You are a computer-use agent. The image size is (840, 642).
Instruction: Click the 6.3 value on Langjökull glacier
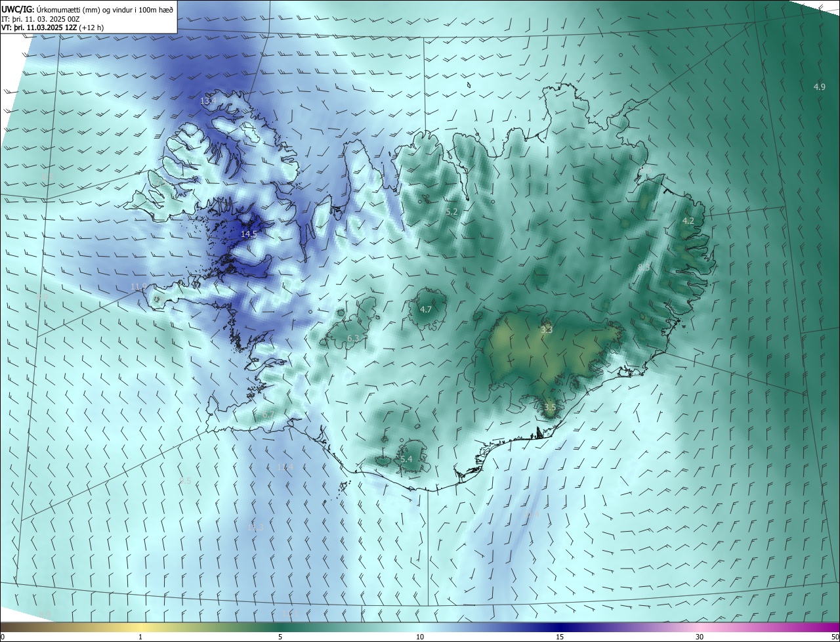point(353,338)
